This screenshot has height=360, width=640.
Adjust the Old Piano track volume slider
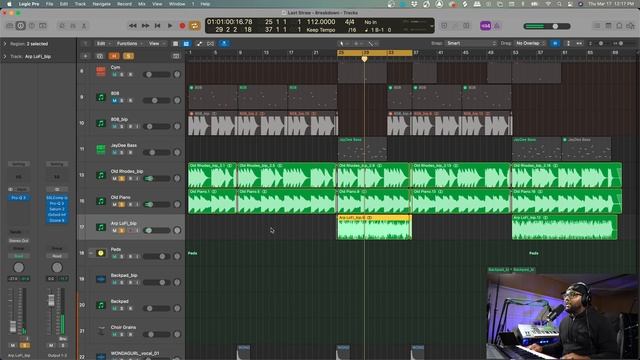157,204
